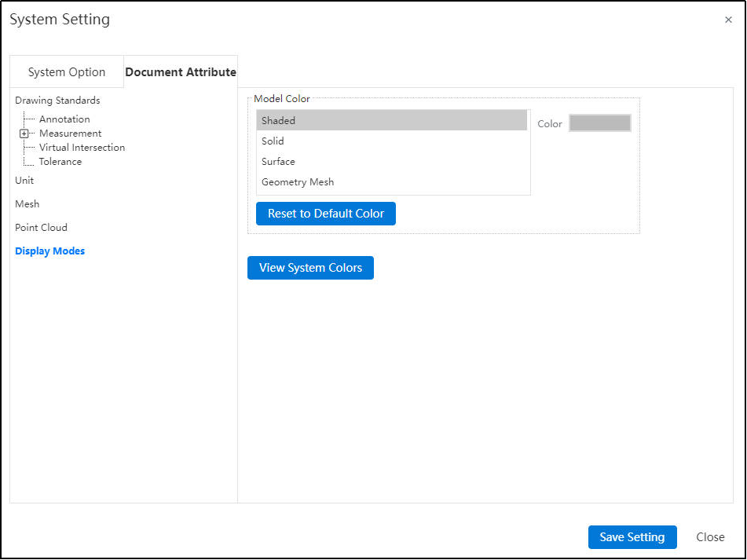
Task: Click Reset to Default Color button
Action: 326,214
